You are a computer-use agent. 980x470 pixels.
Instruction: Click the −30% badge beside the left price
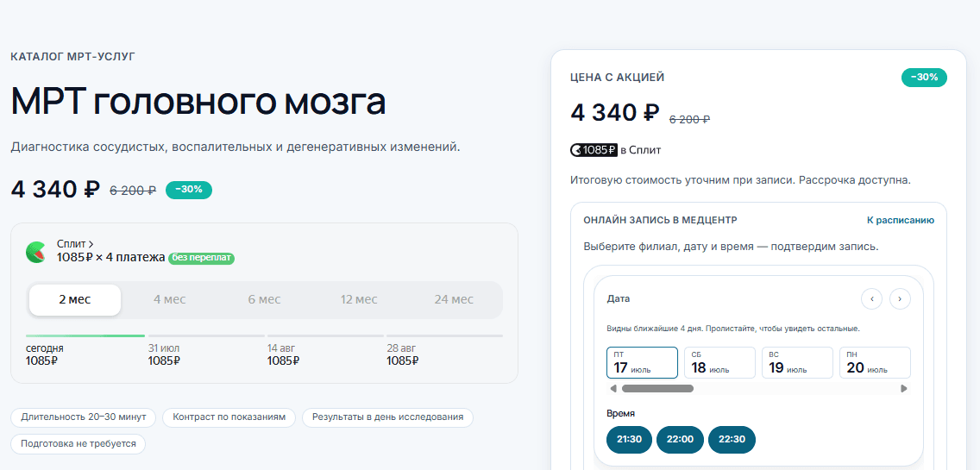tap(189, 190)
